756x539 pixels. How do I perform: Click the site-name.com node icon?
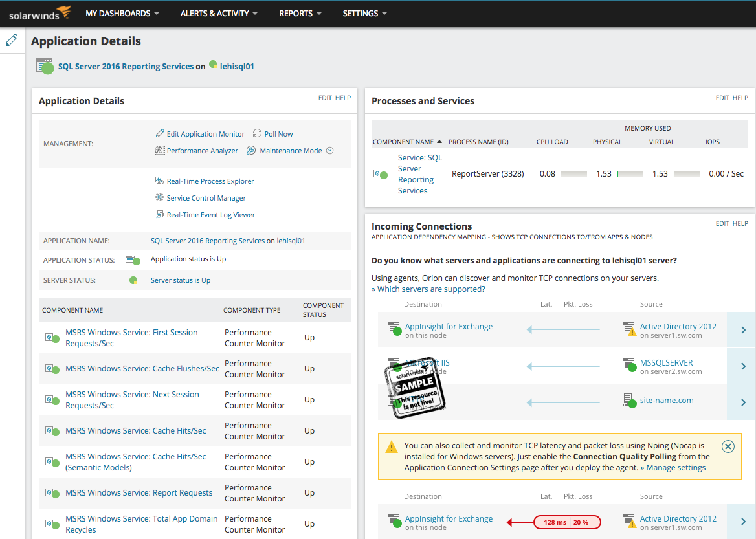coord(629,401)
